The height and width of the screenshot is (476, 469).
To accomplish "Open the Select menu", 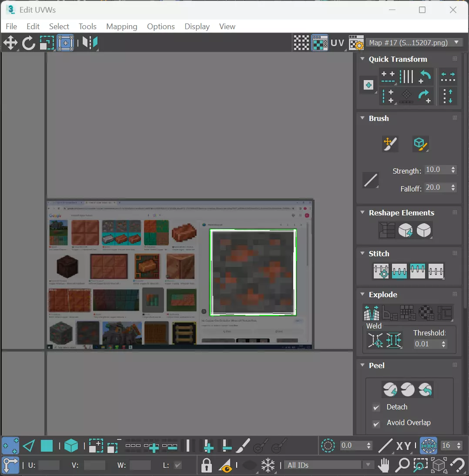I will point(59,27).
